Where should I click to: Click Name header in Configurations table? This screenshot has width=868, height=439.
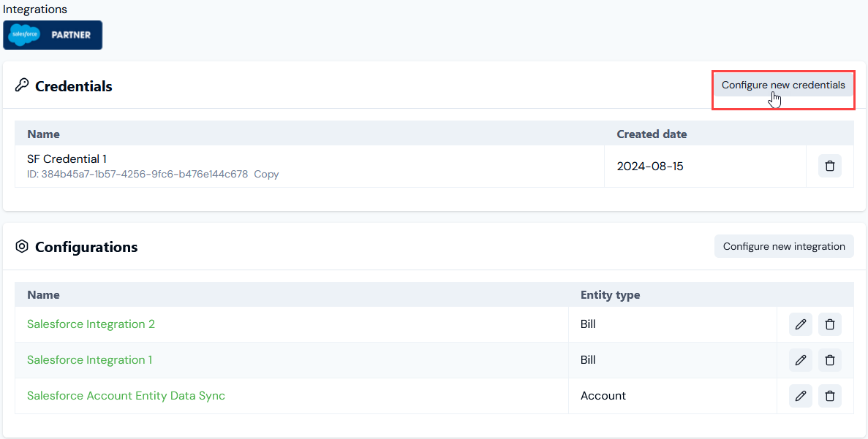(x=43, y=294)
